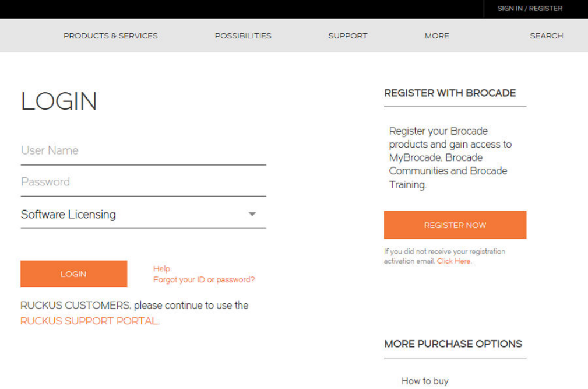The image size is (588, 389).
Task: Open the POSSIBILITIES menu
Action: pos(243,36)
